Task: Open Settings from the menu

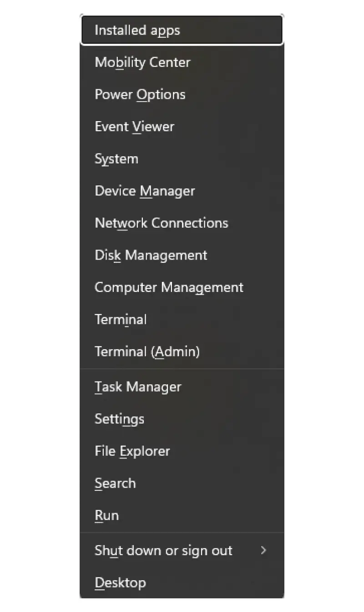Action: point(119,419)
